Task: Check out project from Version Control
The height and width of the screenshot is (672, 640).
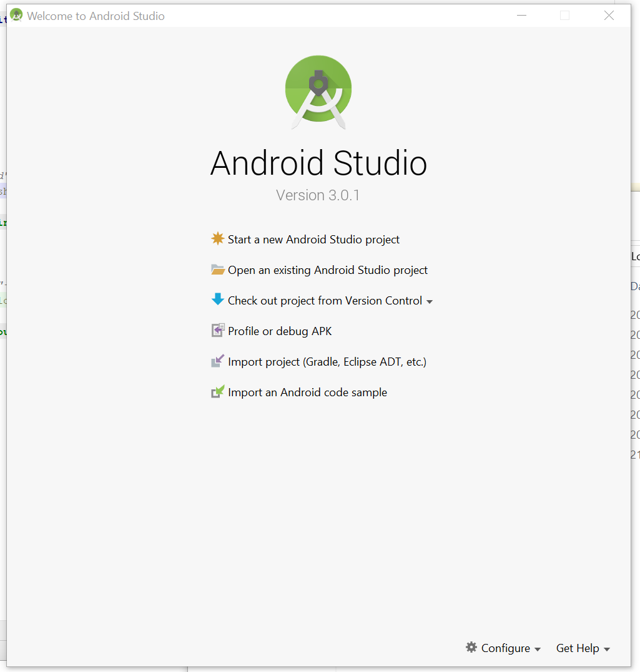Action: pos(325,300)
